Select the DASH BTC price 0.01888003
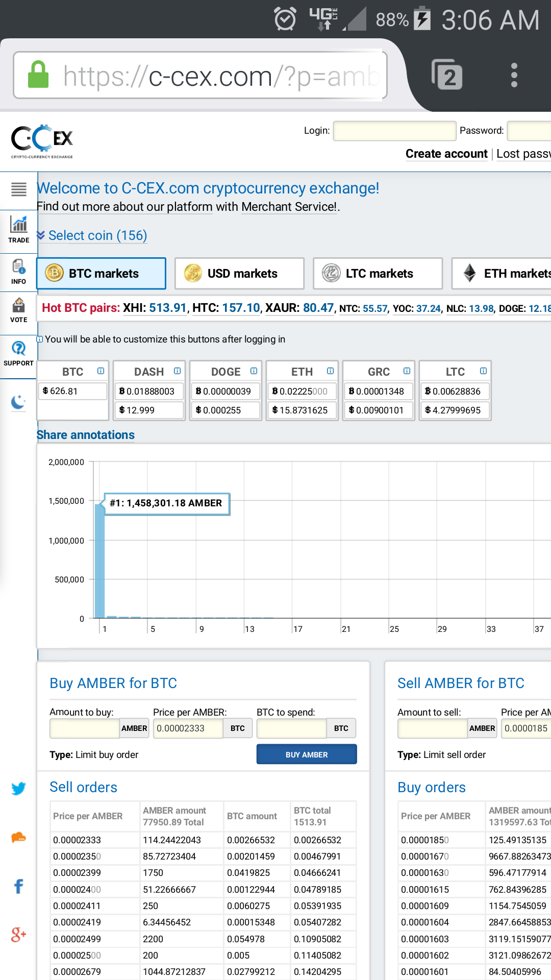 click(x=149, y=391)
